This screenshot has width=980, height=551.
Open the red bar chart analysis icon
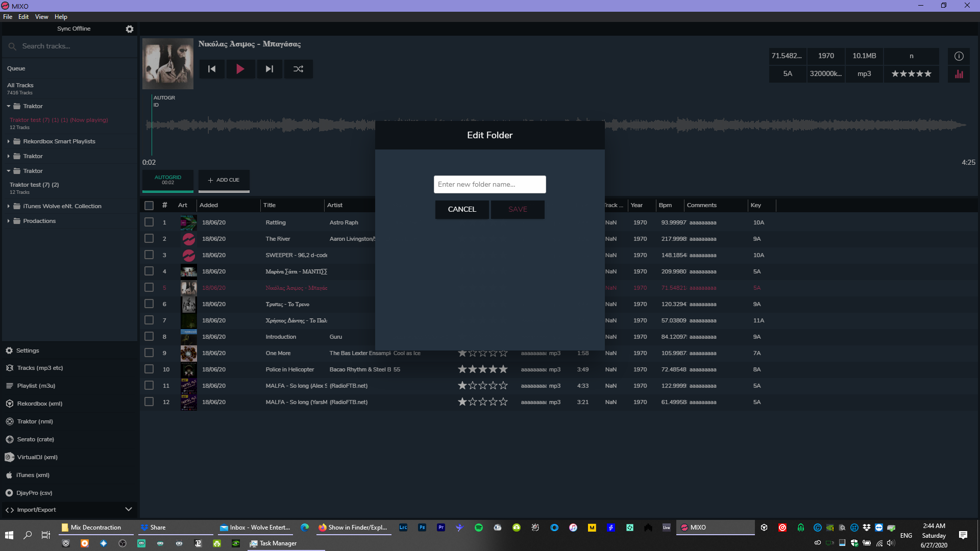(x=959, y=74)
